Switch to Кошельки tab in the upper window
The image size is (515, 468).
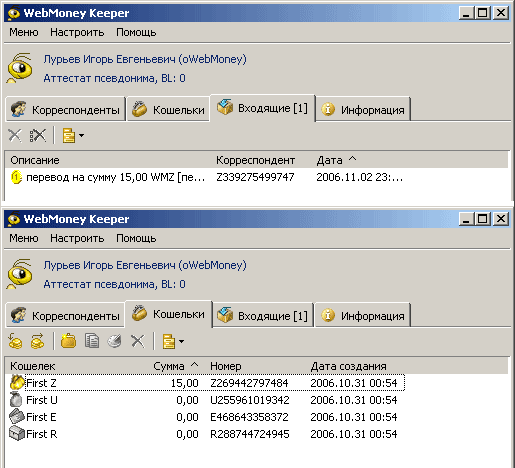click(x=168, y=109)
